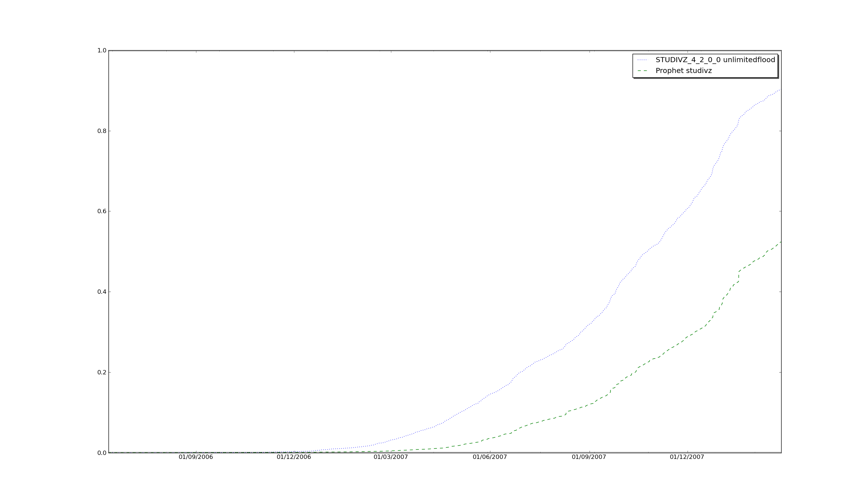Click the 0.0 y-axis tick label
Screen dimensions: 868x503
(x=102, y=453)
